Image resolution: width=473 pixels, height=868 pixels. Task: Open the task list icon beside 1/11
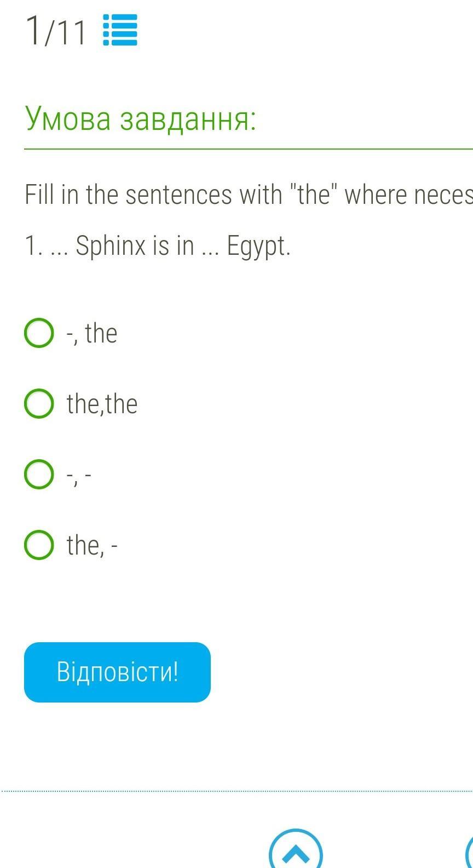coord(120,31)
